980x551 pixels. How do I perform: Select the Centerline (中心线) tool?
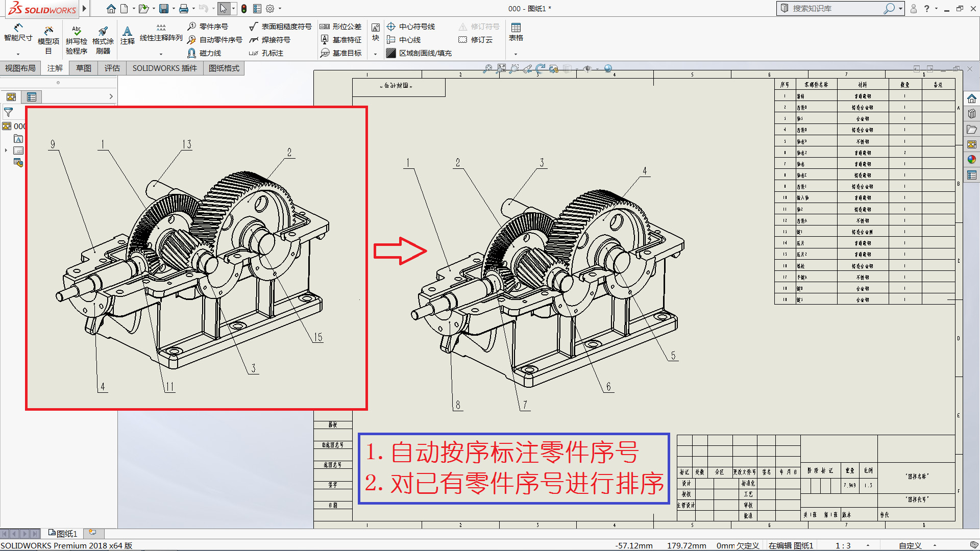(404, 40)
